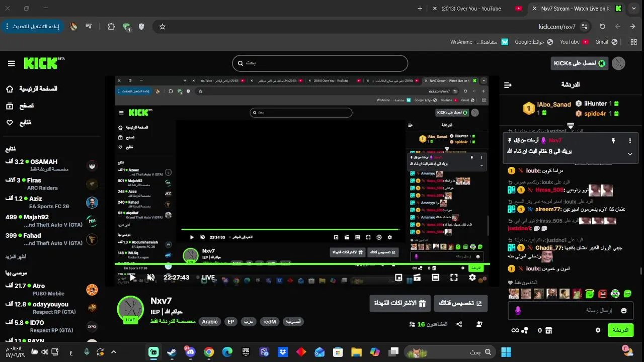The height and width of the screenshot is (362, 644).
Task: Play the stream video
Action: (133, 277)
